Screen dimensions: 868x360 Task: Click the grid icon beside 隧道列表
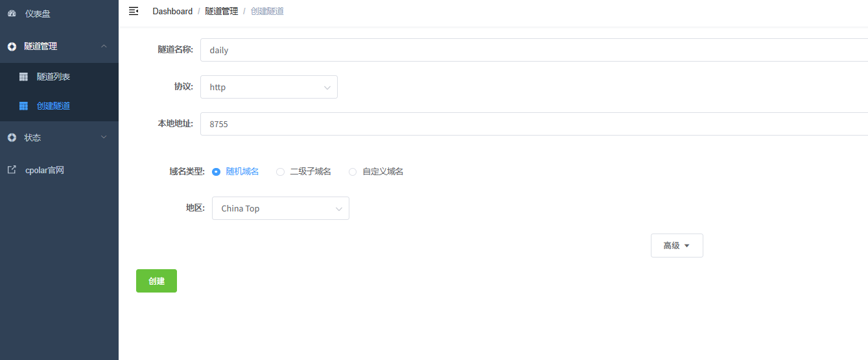click(x=23, y=77)
